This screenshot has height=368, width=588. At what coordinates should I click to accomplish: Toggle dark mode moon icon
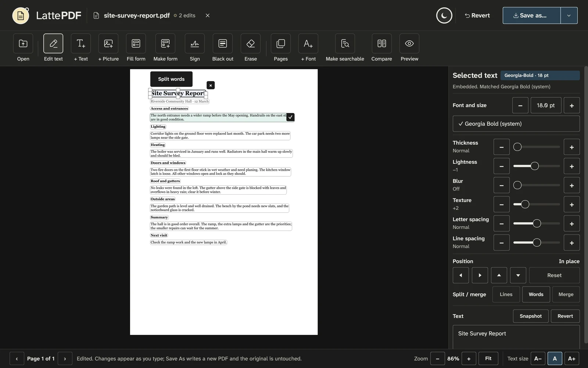pos(444,15)
